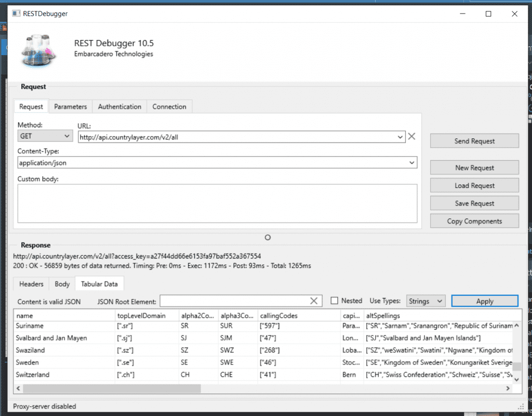The width and height of the screenshot is (532, 416).
Task: Open the Content-Type combo box
Action: coord(217,163)
